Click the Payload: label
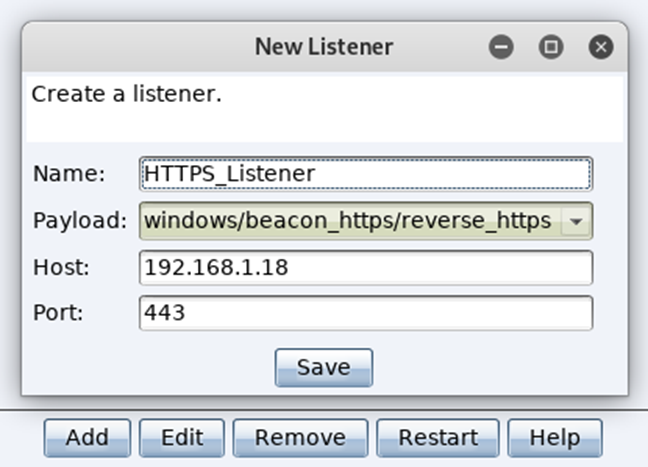This screenshot has width=648, height=467. tap(80, 221)
